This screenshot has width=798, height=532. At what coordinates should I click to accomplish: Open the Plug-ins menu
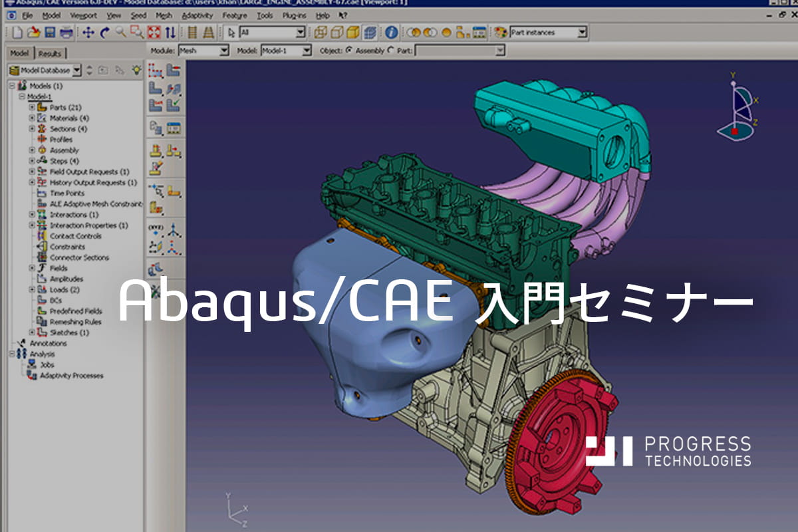tap(295, 15)
